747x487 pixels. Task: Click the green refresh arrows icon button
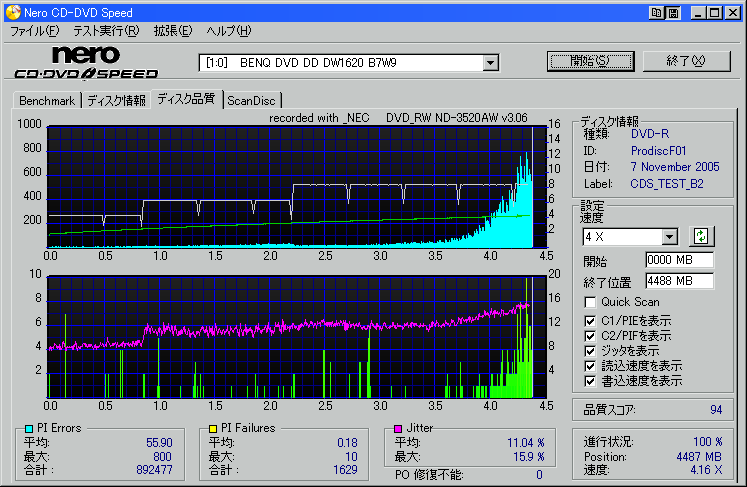click(x=701, y=237)
